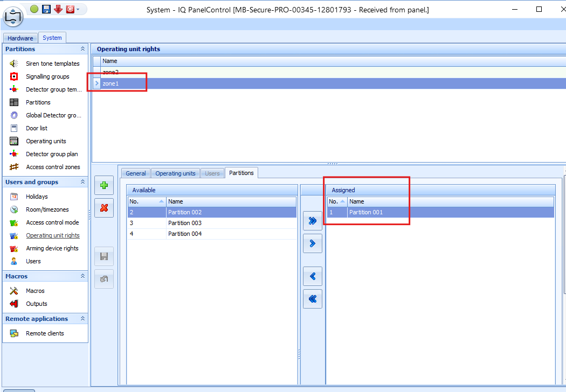Screen dimensions: 566x392
Task: Collapse the Partitions sidebar section
Action: (82, 48)
